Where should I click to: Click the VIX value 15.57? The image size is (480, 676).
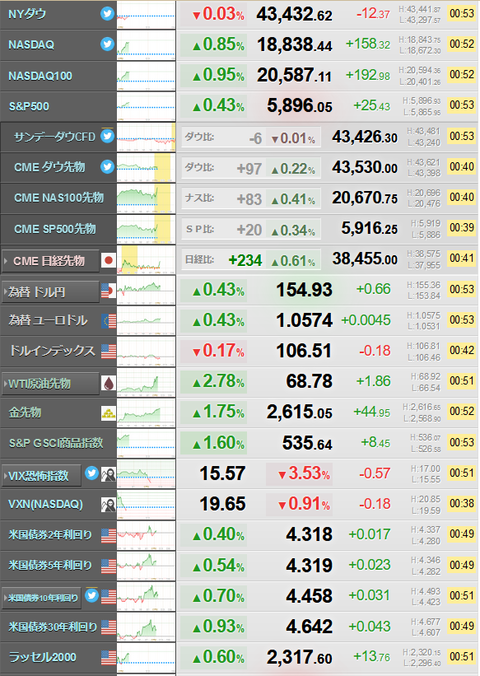point(223,474)
